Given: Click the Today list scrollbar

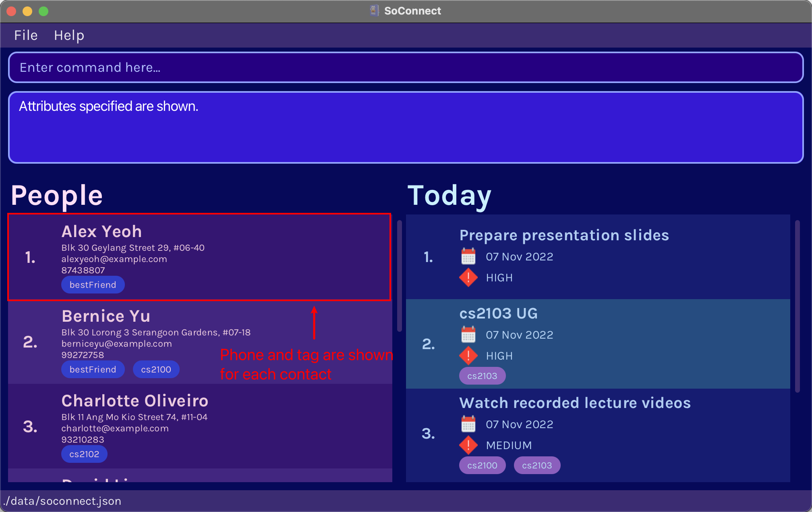Looking at the screenshot, I should 797,306.
